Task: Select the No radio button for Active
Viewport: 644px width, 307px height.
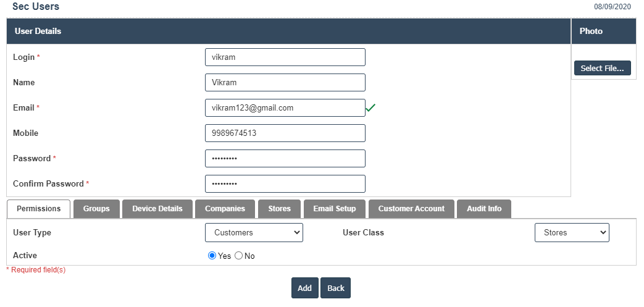Action: coord(238,256)
